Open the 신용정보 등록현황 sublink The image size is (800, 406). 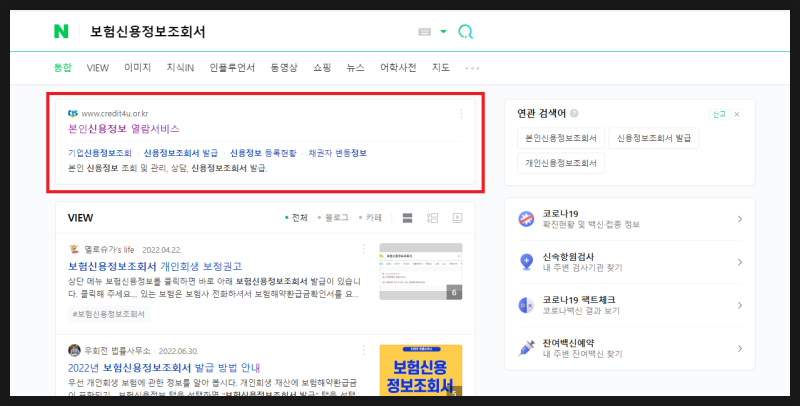pos(263,153)
